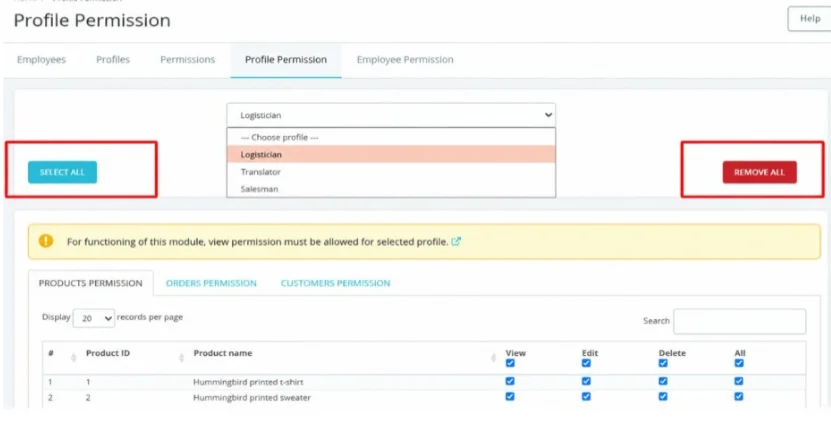Image resolution: width=831 pixels, height=425 pixels.
Task: Show the Products Permission tab
Action: [x=91, y=283]
